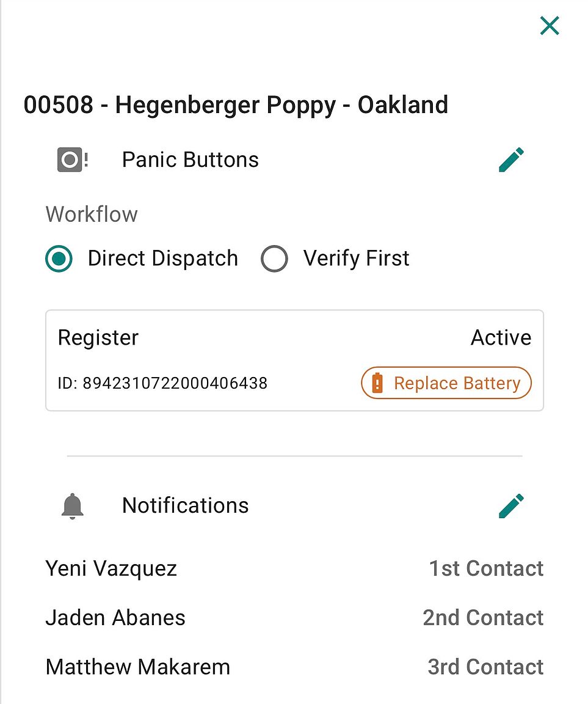Viewport: 588px width, 704px height.
Task: Click the Active status label
Action: (x=501, y=337)
